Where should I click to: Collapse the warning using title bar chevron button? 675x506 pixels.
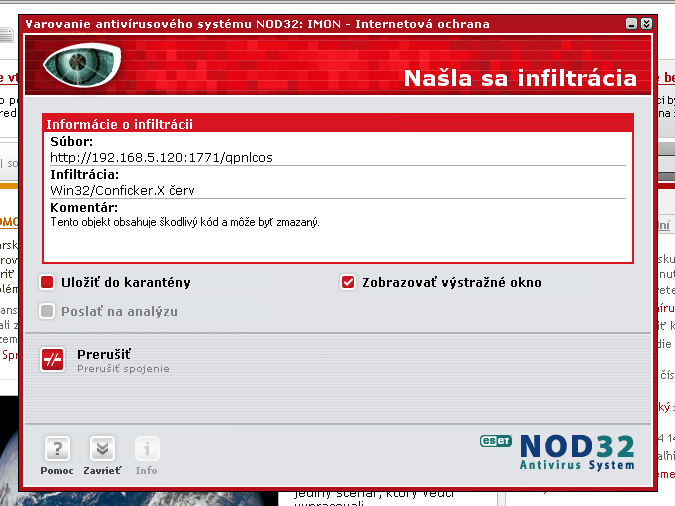pos(646,24)
